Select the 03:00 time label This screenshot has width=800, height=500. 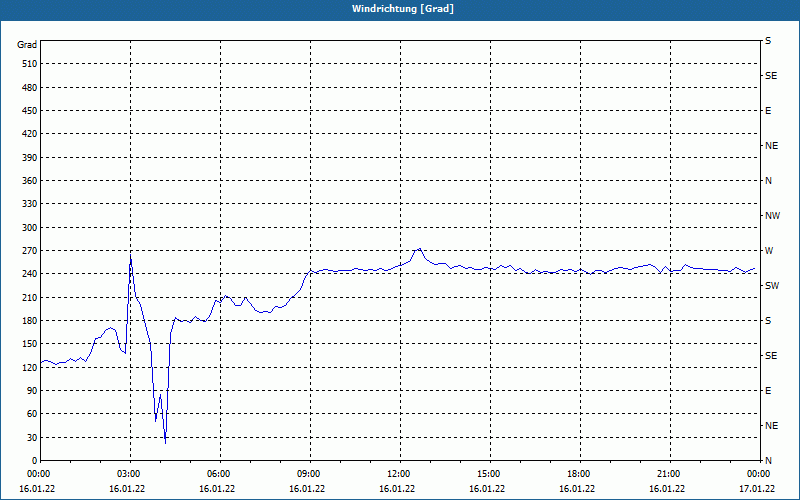tap(127, 474)
